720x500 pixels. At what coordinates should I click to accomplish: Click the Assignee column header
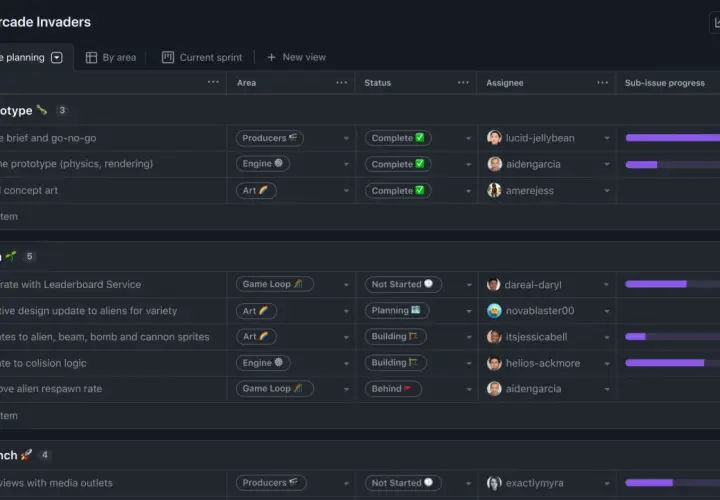coord(505,83)
